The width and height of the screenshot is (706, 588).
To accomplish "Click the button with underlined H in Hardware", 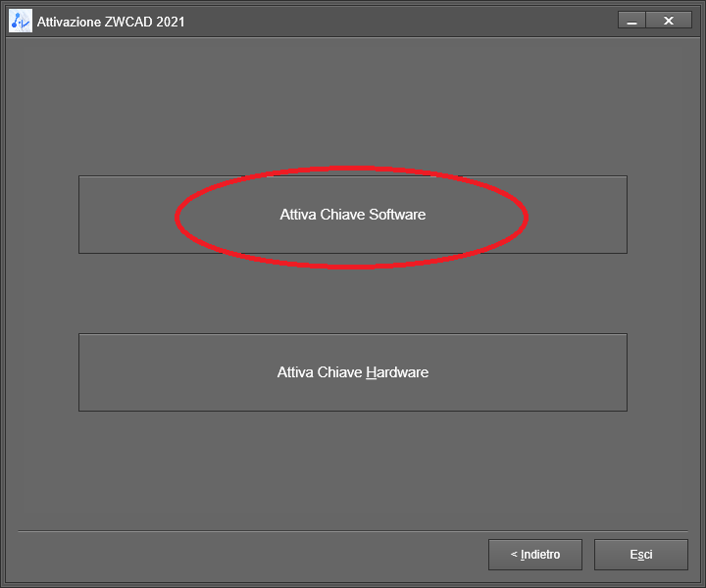I will [353, 372].
